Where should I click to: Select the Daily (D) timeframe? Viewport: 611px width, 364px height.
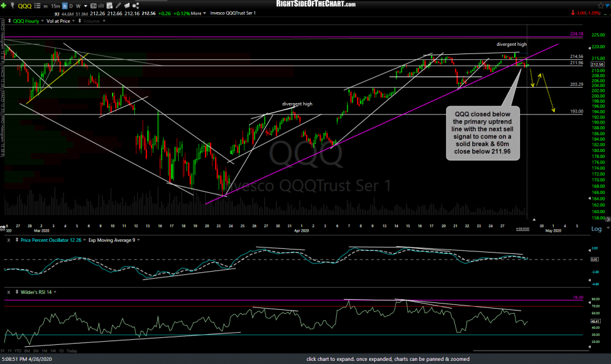click(x=71, y=6)
